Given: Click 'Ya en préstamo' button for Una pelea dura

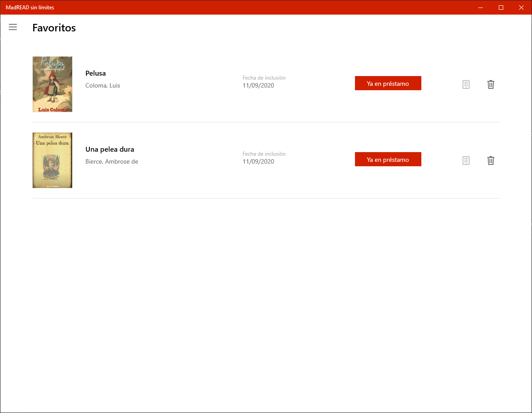Looking at the screenshot, I should pos(388,159).
